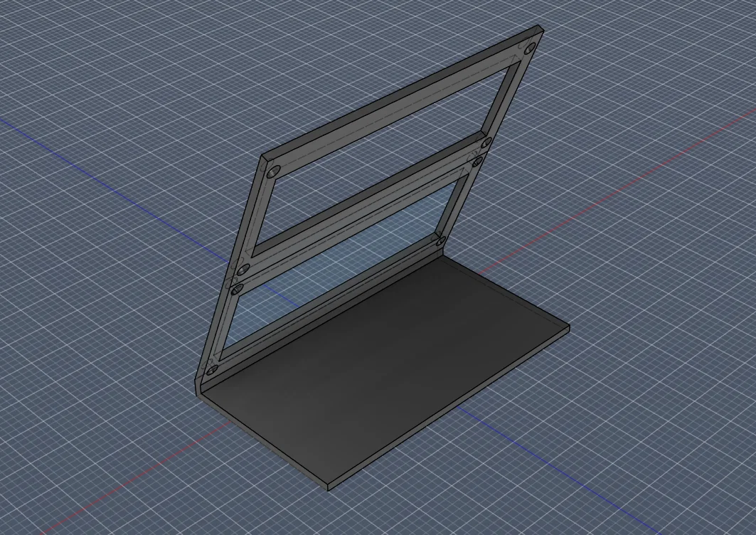Select the upper frame's bottom-right screw hole
Image resolution: width=756 pixels, height=535 pixels.
[486, 142]
